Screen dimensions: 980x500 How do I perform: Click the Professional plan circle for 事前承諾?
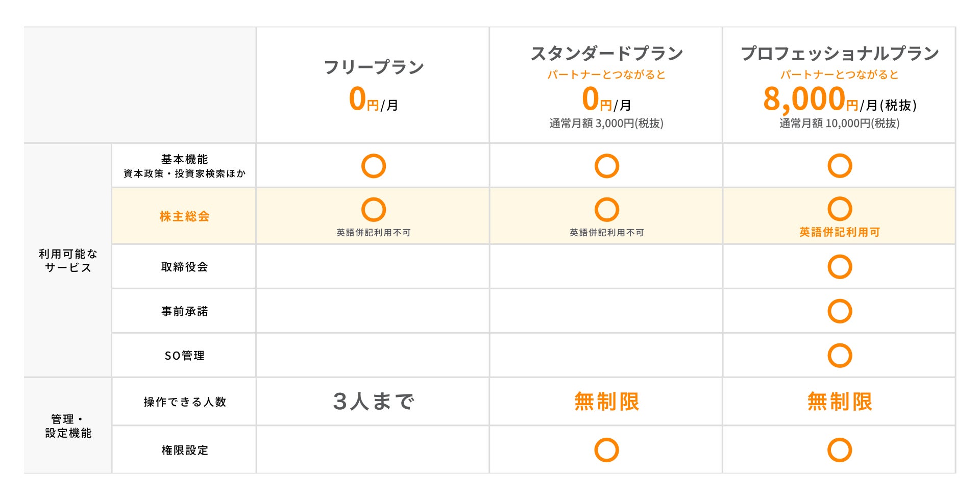tap(840, 311)
